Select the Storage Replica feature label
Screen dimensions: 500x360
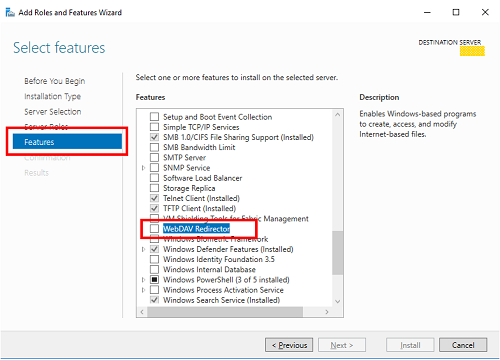pyautogui.click(x=189, y=188)
